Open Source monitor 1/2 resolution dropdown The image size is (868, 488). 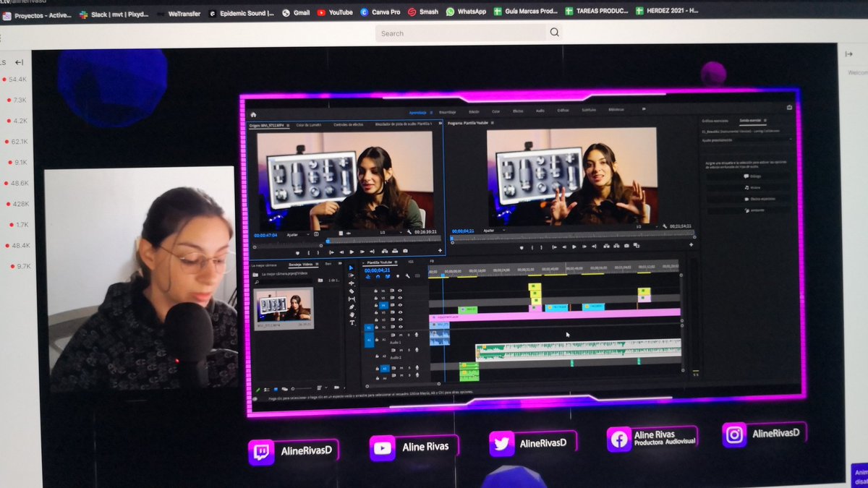point(391,234)
